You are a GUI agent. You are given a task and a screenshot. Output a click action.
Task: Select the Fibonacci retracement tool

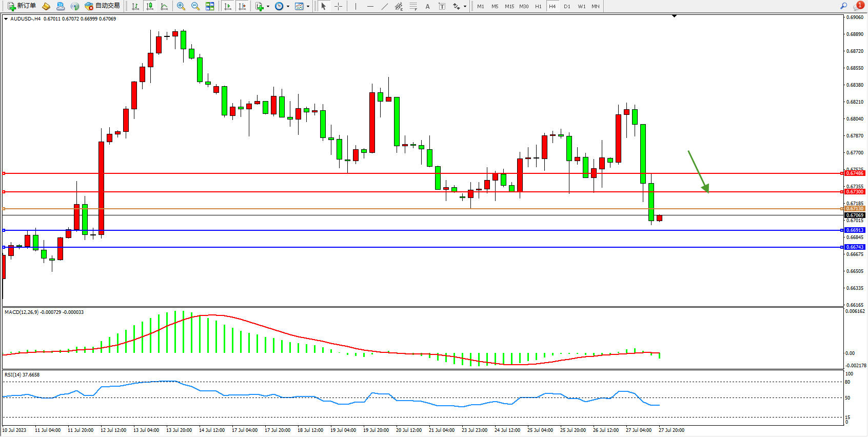tap(413, 6)
